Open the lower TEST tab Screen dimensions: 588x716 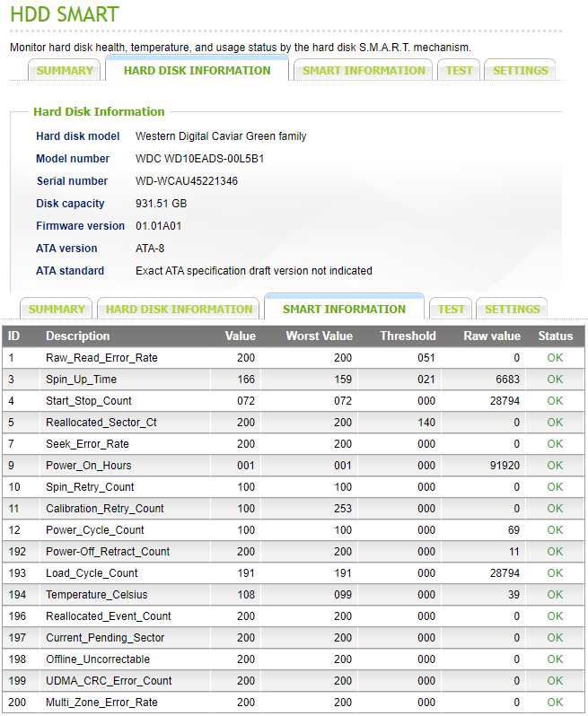[x=451, y=310]
